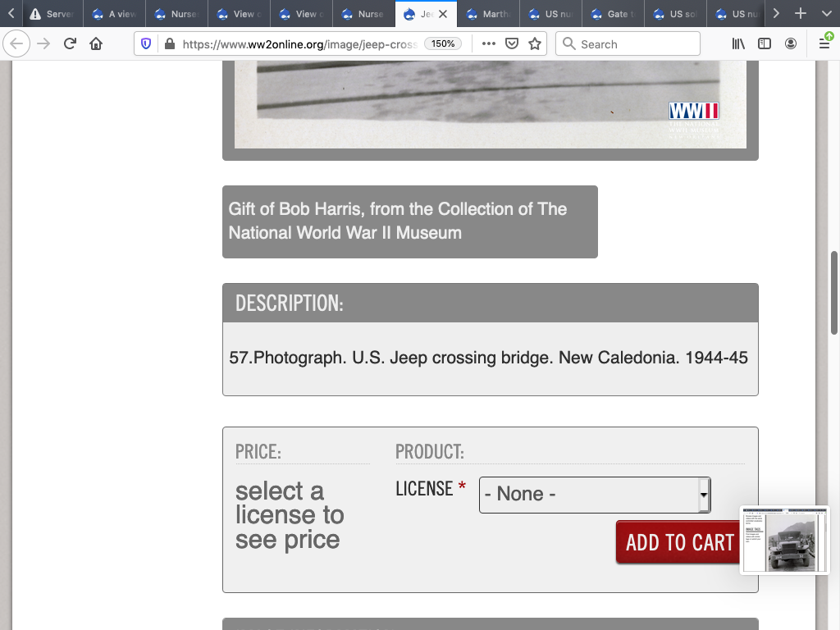Click the Add to Cart button
Image resolution: width=840 pixels, height=630 pixels.
tap(679, 542)
